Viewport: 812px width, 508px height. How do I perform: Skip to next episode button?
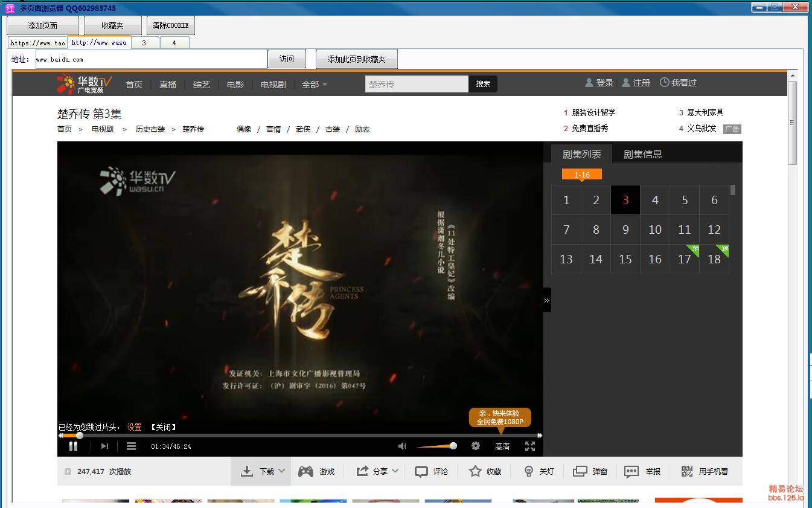click(104, 446)
